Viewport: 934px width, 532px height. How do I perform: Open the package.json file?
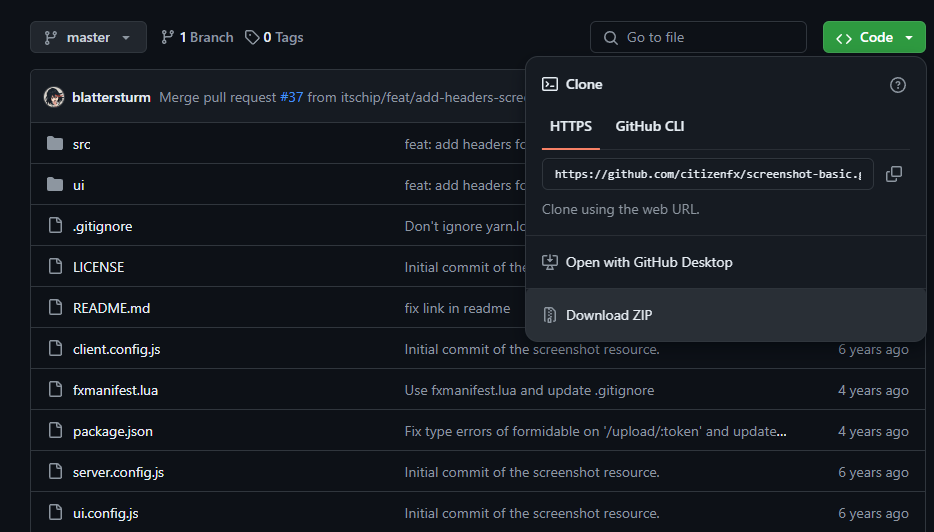113,432
